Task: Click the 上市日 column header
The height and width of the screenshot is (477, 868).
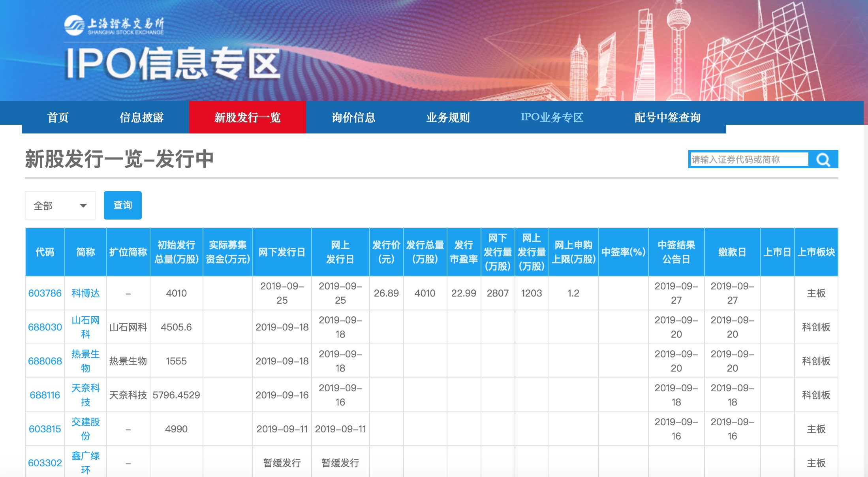Action: pos(777,252)
